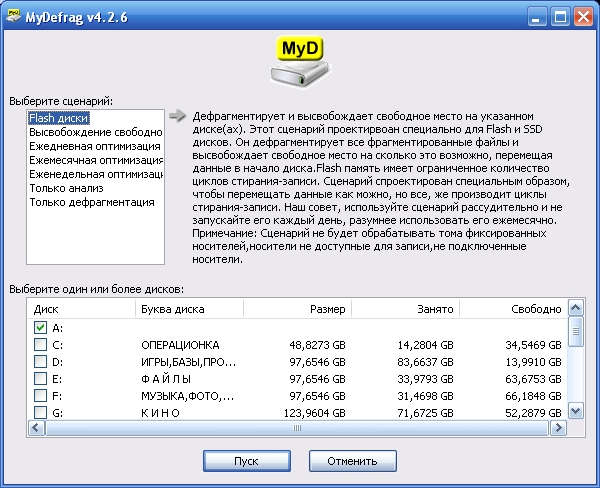Select the 'Ежемесячная оптимизация' scenario
This screenshot has height=488, width=600.
(x=96, y=160)
